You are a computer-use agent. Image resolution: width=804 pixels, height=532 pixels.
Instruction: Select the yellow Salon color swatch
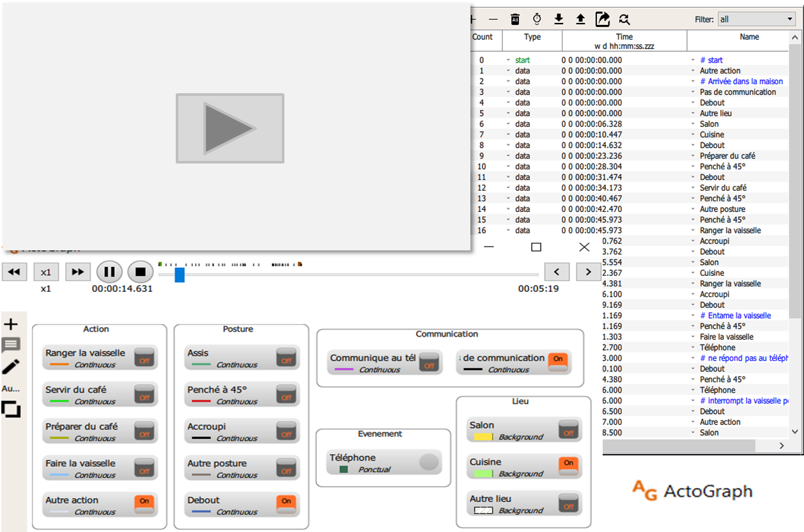coord(482,437)
